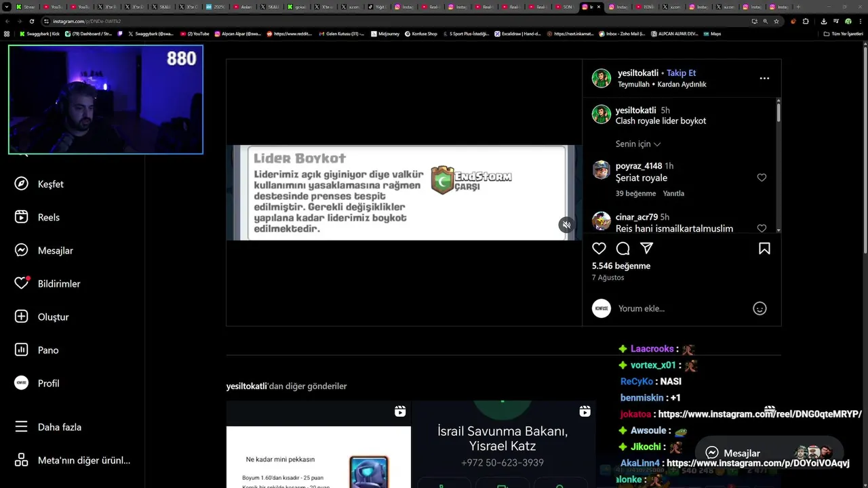Close the active Instagram tab
This screenshot has width=868, height=488.
599,7
